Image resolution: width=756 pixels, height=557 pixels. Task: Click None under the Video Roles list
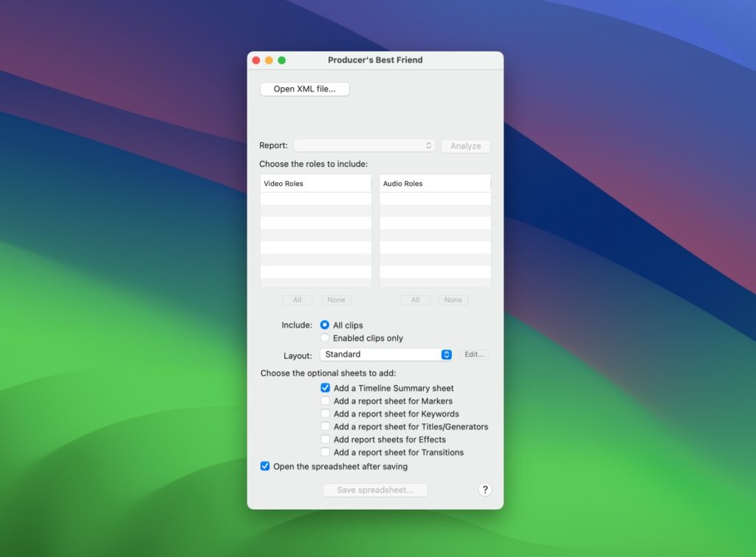[x=336, y=300]
